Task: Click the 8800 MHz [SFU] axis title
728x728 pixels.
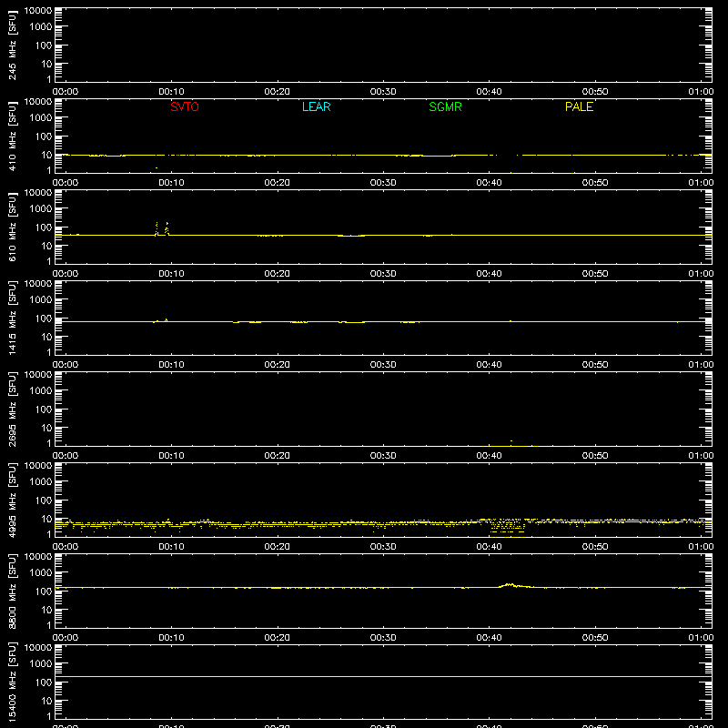Action: click(12, 591)
